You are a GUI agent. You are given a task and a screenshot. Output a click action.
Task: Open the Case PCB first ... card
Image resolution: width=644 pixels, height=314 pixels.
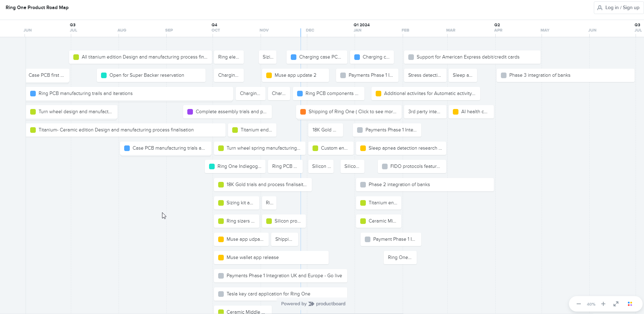(47, 75)
